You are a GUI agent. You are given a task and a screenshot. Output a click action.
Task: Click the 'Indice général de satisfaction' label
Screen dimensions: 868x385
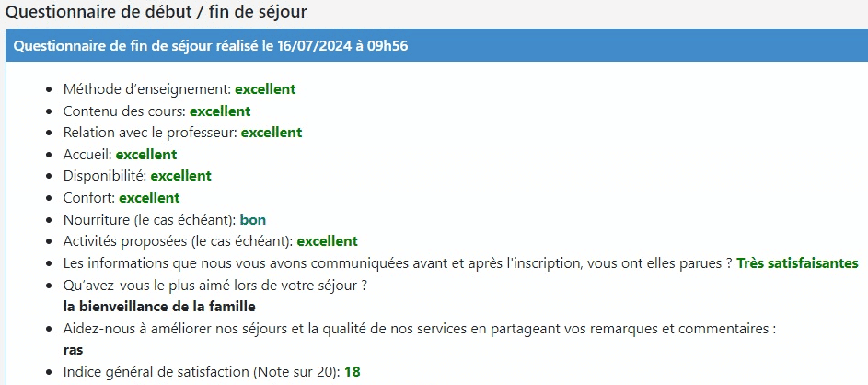(202, 372)
